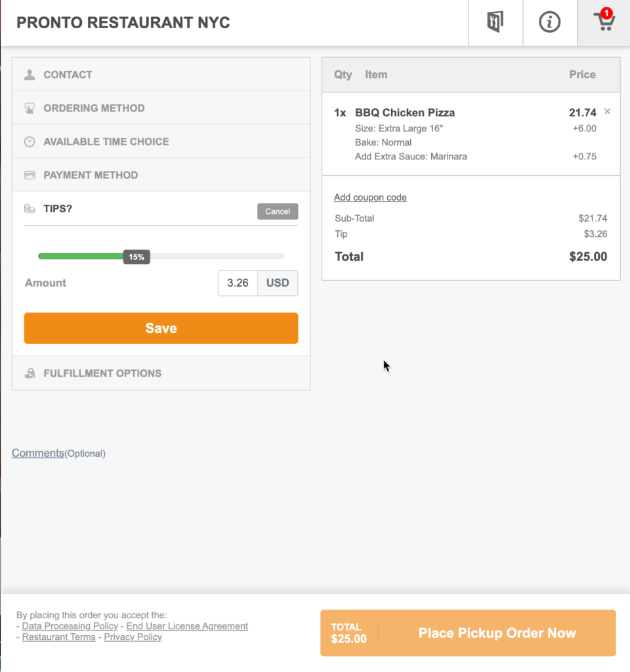Cancel the tip selection
The height and width of the screenshot is (672, 630).
tap(277, 211)
